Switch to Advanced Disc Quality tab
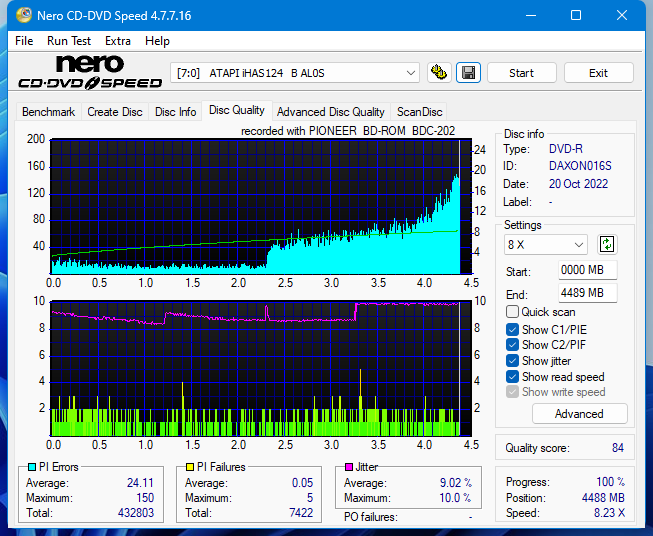 (x=331, y=112)
